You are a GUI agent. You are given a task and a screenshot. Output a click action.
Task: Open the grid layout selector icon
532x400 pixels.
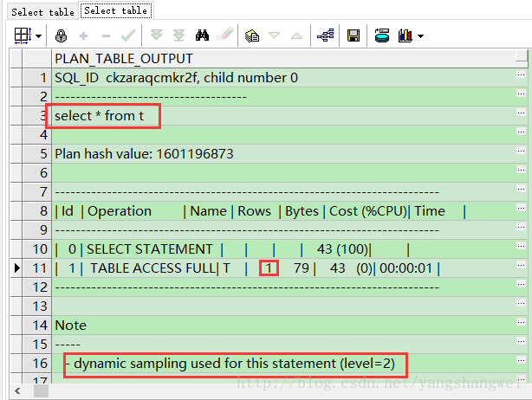click(22, 35)
